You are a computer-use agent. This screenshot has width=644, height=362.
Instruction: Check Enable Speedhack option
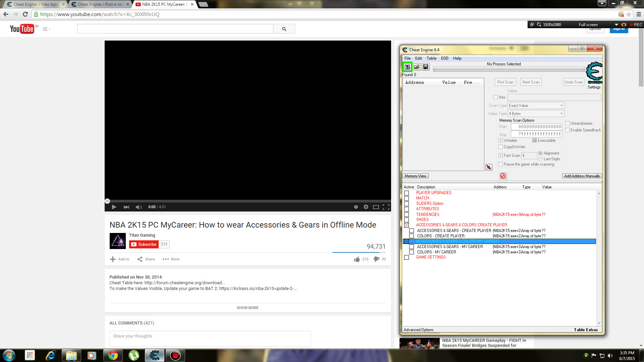[x=568, y=130]
